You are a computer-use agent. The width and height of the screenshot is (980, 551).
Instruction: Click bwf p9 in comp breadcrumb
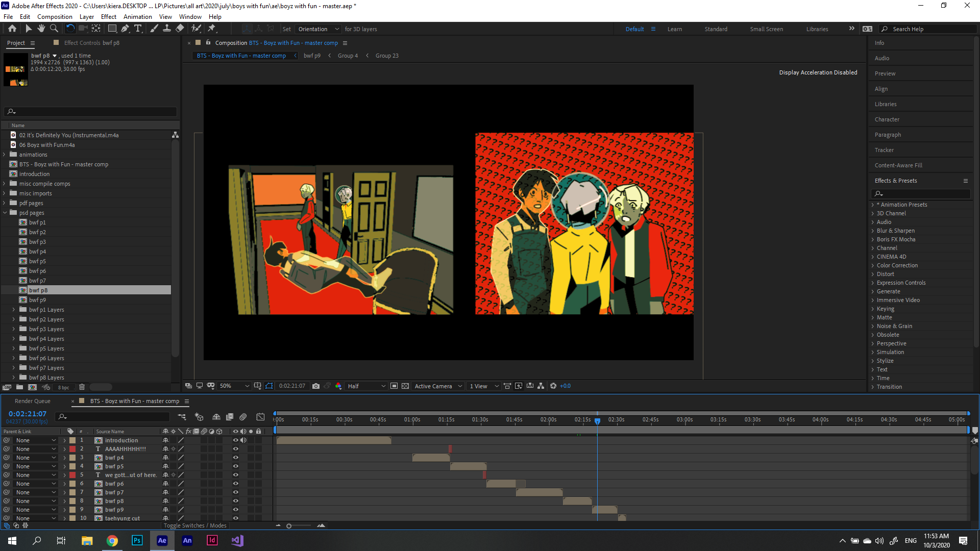point(312,56)
